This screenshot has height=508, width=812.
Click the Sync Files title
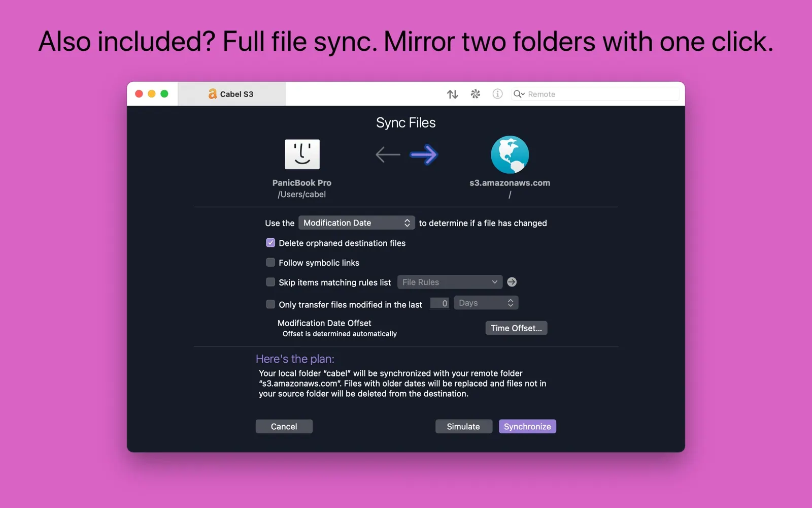point(406,123)
